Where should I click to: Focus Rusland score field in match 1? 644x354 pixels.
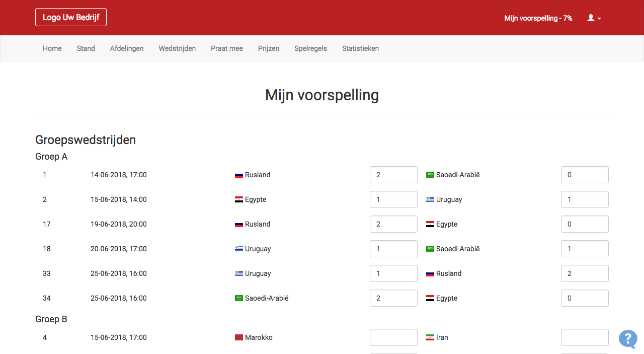[x=393, y=175]
